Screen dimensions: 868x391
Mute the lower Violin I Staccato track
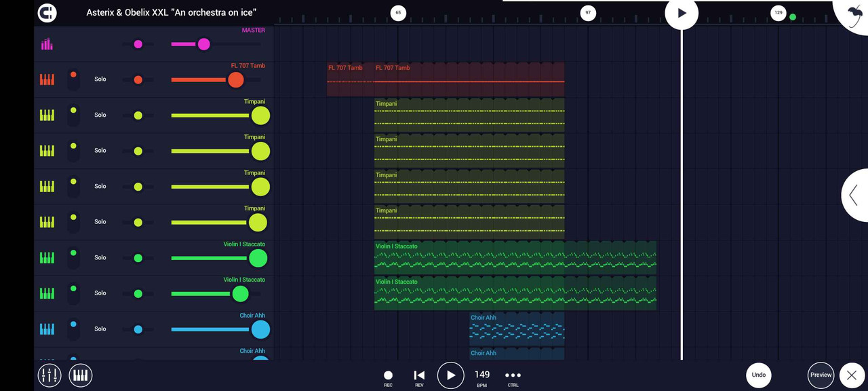point(73,293)
